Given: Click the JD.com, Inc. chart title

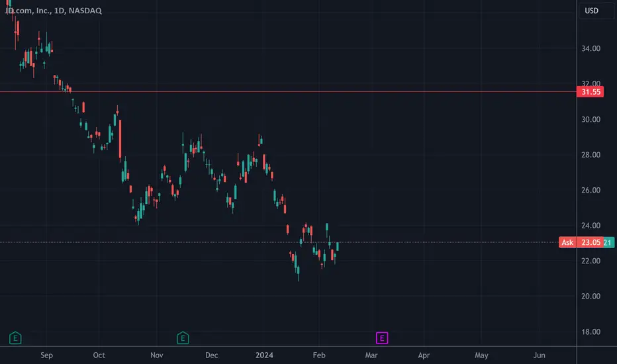Looking at the screenshot, I should 53,11.
